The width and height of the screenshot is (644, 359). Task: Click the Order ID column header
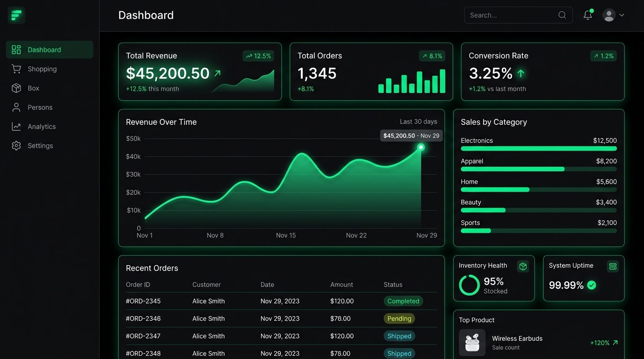coord(138,284)
